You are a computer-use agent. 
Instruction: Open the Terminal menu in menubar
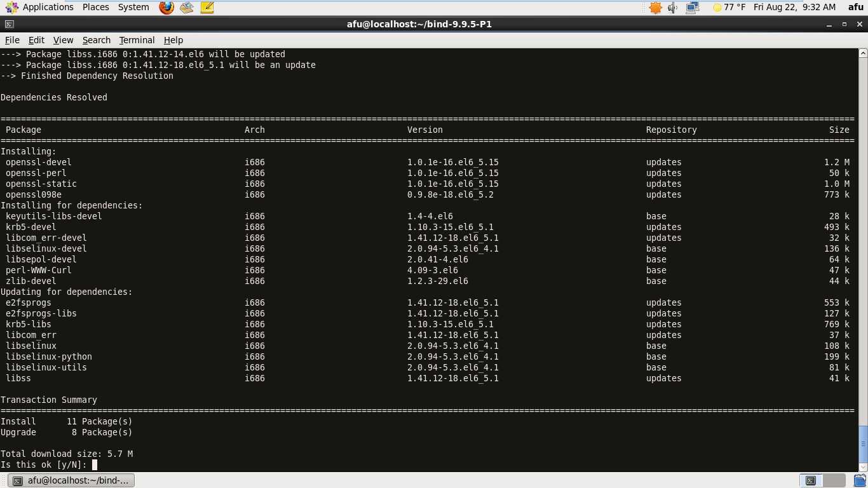[x=137, y=39]
